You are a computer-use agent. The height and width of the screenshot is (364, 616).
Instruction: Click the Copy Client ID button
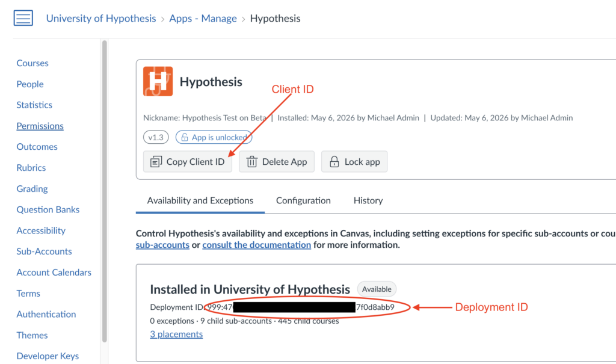point(188,162)
